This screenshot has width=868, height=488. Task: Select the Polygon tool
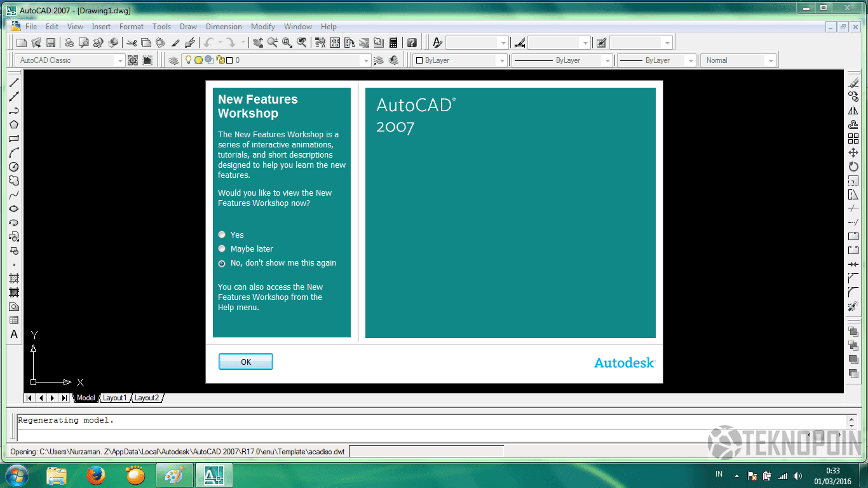(14, 125)
